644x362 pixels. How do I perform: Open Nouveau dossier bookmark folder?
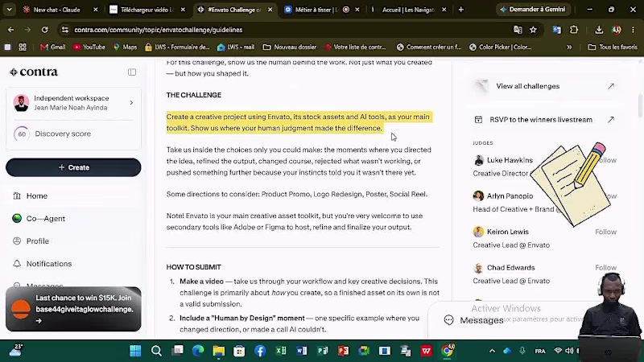pyautogui.click(x=290, y=47)
